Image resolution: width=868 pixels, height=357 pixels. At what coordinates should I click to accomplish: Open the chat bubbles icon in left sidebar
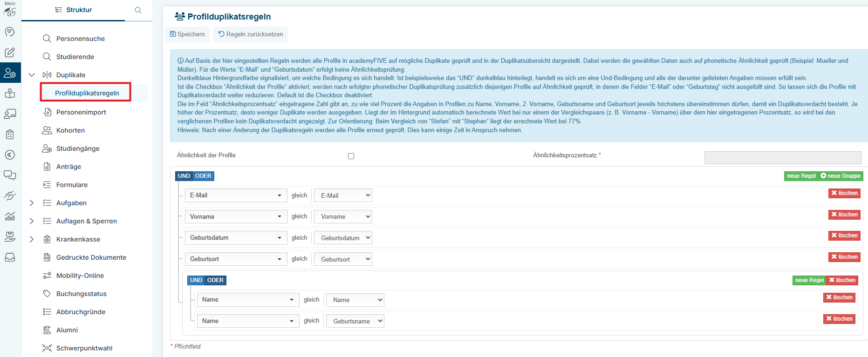tap(10, 175)
